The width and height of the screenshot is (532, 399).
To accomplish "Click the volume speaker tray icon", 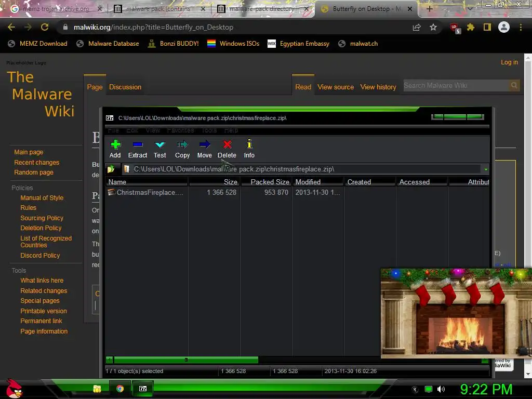I will [x=441, y=389].
